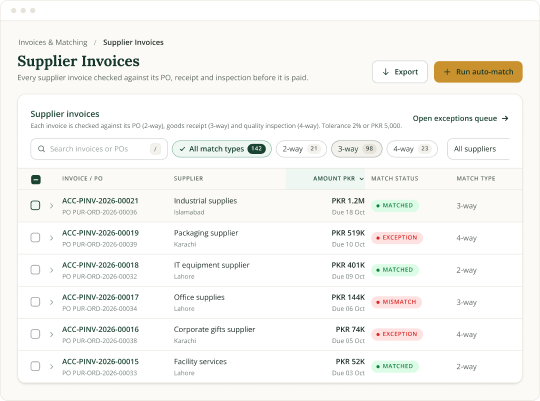Click the Exception badge for Packaging supplier
Viewport: 540px width, 401px height.
pyautogui.click(x=397, y=238)
